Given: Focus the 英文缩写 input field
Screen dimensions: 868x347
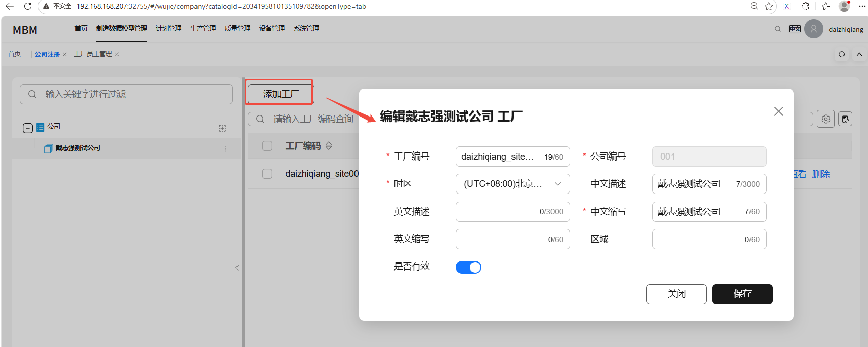Looking at the screenshot, I should point(513,239).
